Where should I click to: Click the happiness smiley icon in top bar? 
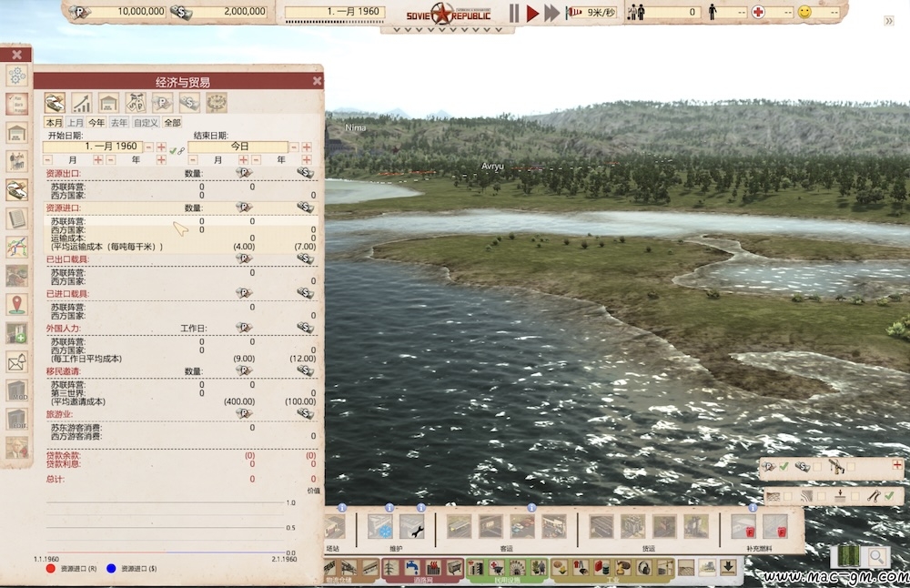(x=804, y=12)
